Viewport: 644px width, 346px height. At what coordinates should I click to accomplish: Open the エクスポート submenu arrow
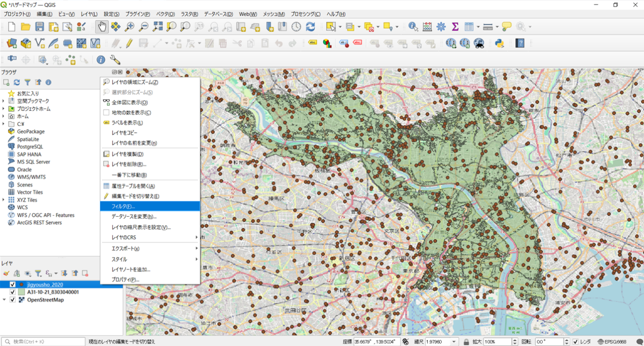point(197,249)
